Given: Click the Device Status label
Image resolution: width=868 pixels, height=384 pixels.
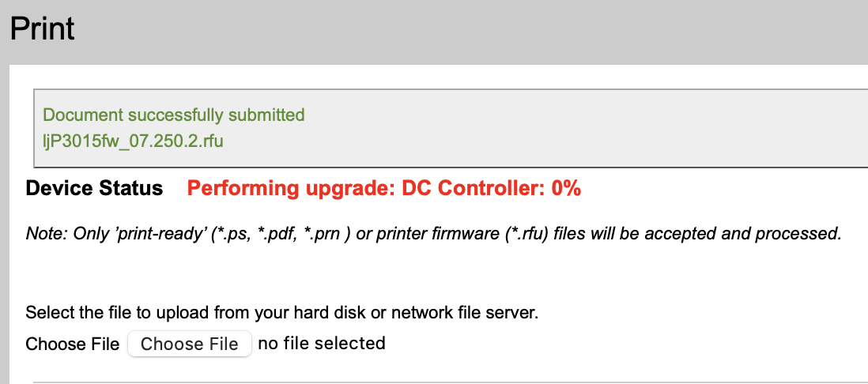Looking at the screenshot, I should point(94,188).
